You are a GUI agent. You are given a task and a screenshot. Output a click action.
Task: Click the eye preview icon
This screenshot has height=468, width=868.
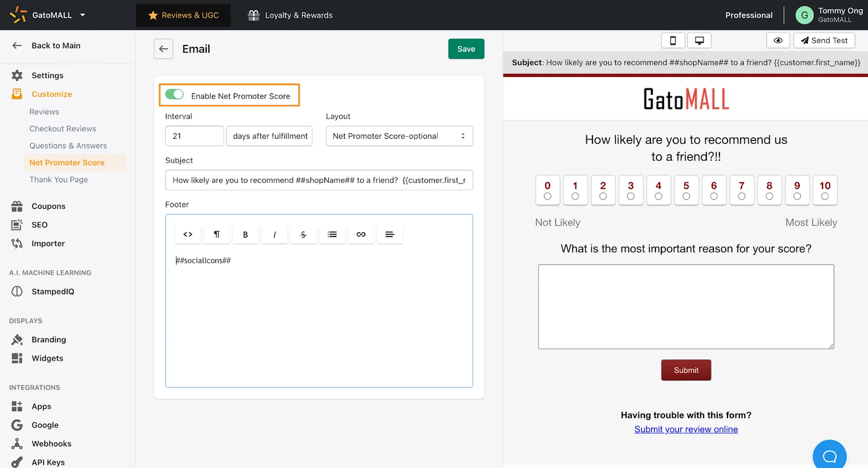tap(778, 41)
